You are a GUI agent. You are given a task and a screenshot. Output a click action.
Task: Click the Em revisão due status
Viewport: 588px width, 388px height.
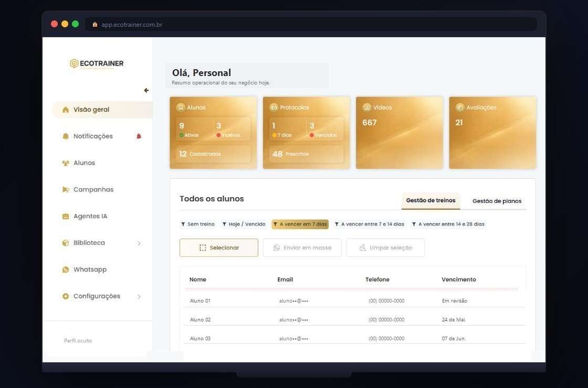(x=455, y=301)
